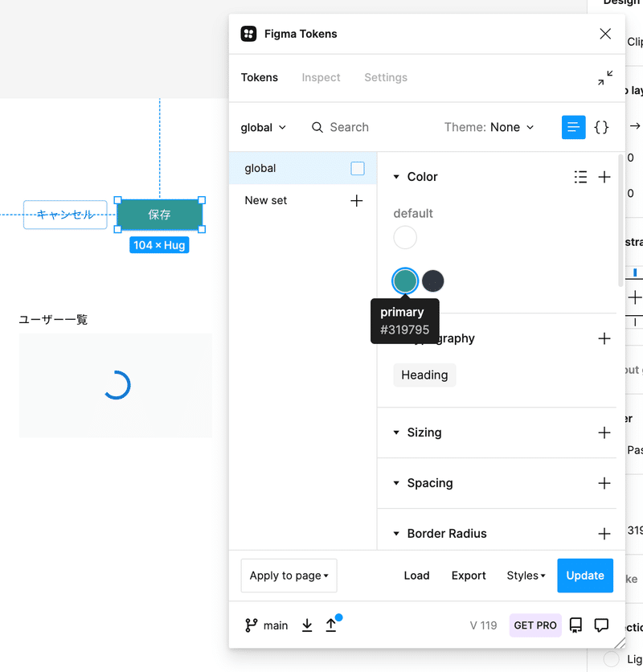
Task: Open the Tokens tab
Action: coord(260,78)
